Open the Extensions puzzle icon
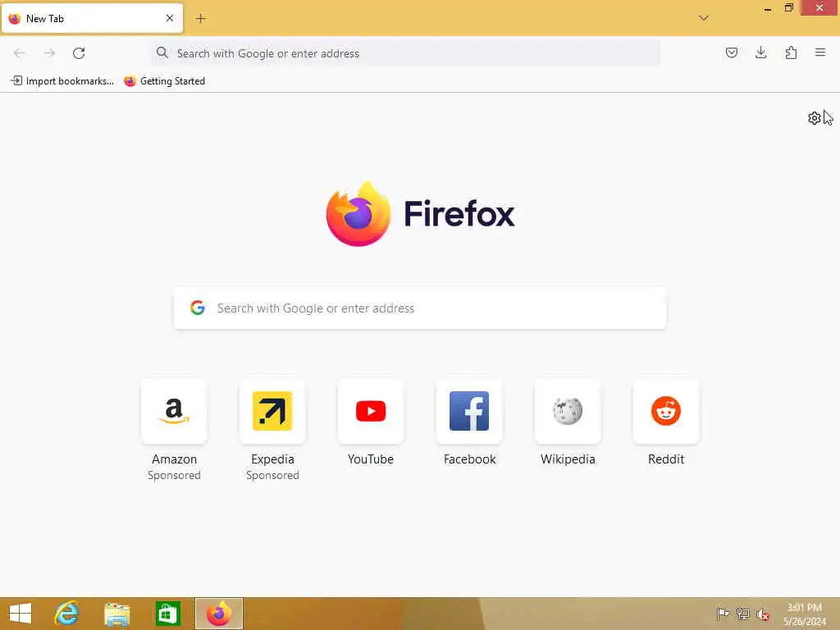 791,52
